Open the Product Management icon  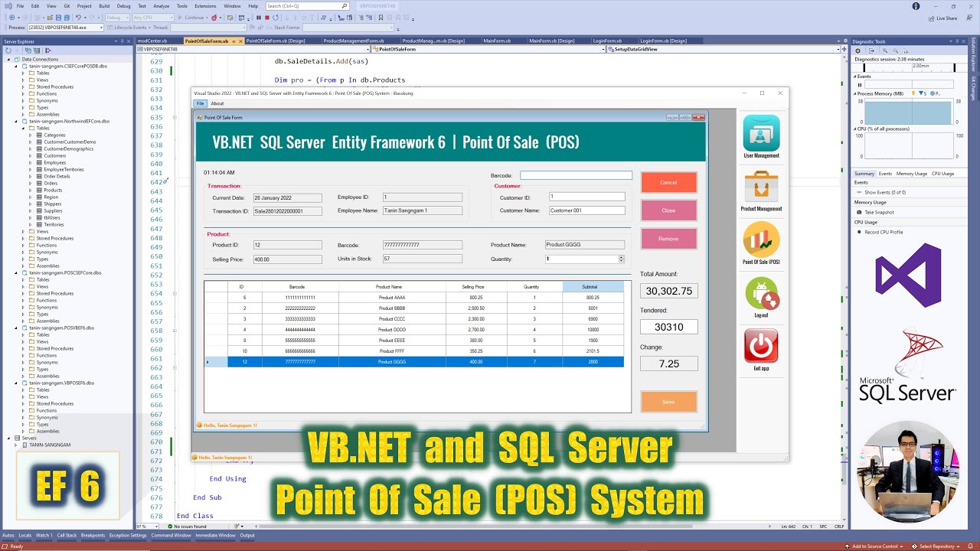click(761, 187)
